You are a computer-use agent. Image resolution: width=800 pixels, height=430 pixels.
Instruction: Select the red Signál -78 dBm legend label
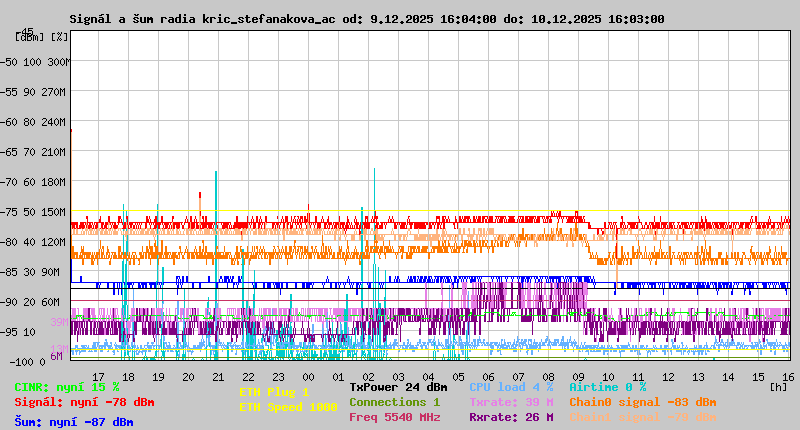[84, 402]
